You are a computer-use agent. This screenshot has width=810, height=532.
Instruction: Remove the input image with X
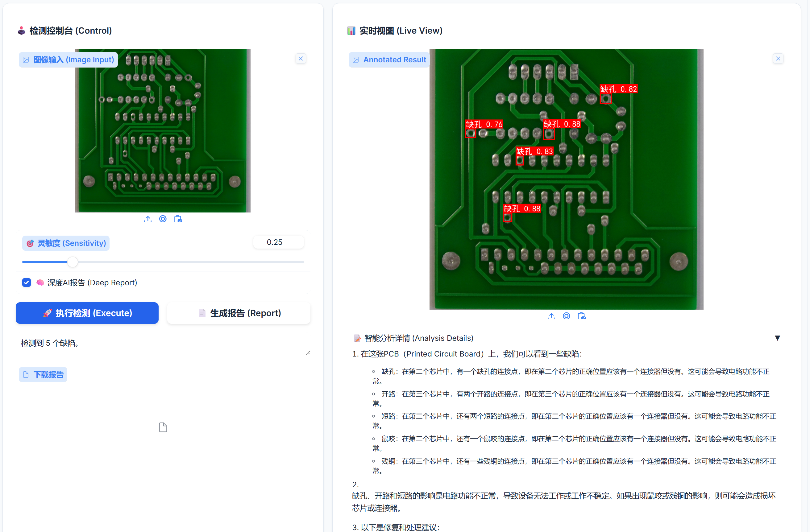(x=301, y=59)
